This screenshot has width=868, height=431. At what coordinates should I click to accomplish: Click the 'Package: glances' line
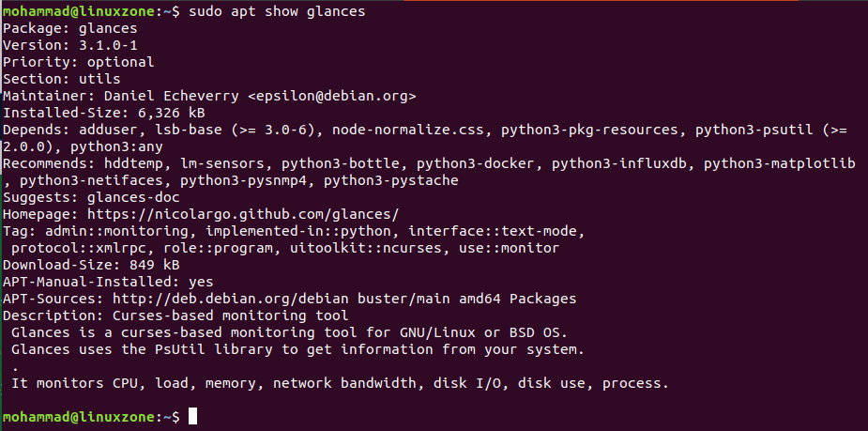[69, 28]
